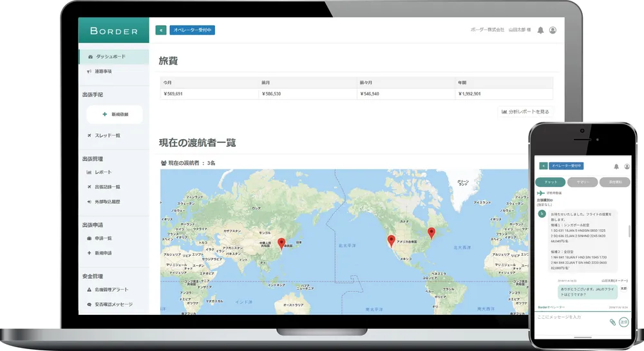Click the phone chat scrollbar

629,231
